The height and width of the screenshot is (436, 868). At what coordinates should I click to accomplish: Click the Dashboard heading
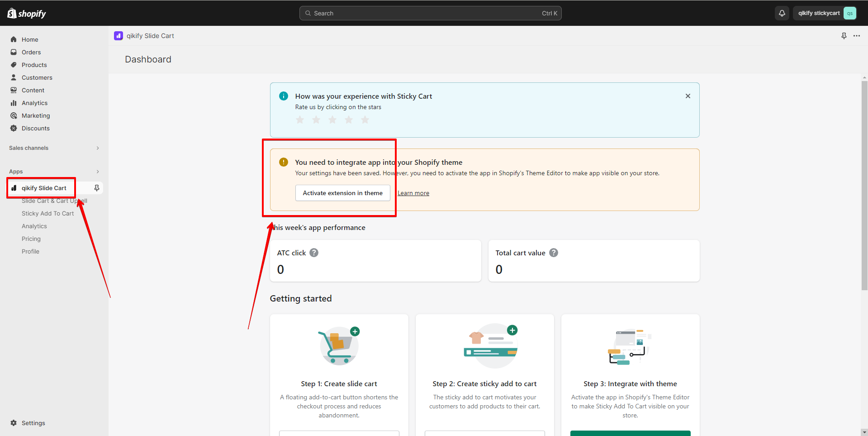pos(148,59)
